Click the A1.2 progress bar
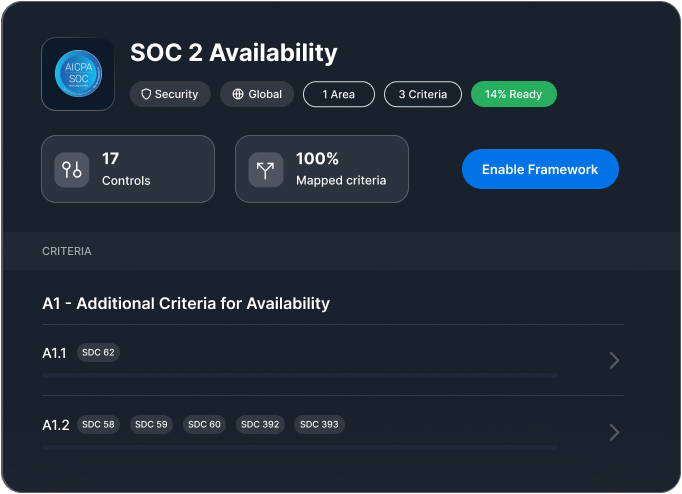Image resolution: width=682 pixels, height=494 pixels. 300,447
